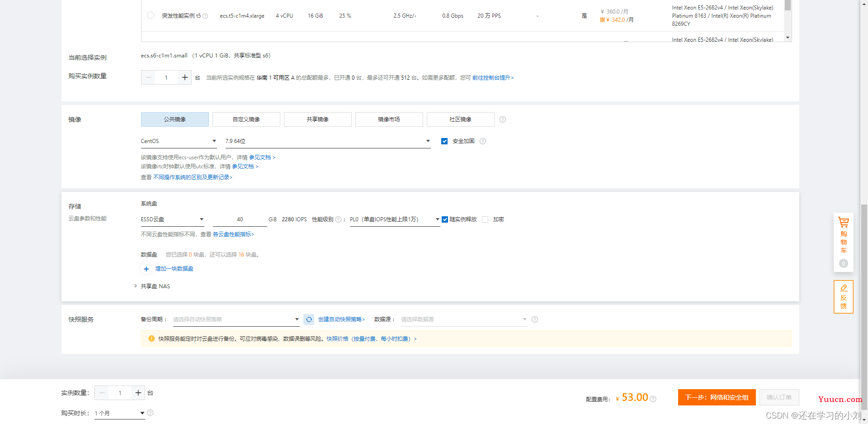The image size is (868, 424).
Task: Open the 创建自动快照策略 link
Action: (x=341, y=319)
